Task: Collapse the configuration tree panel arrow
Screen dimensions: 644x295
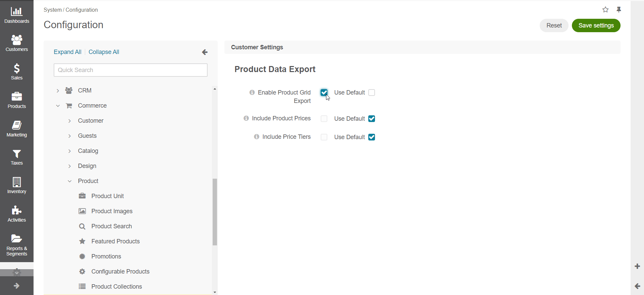Action: (205, 52)
